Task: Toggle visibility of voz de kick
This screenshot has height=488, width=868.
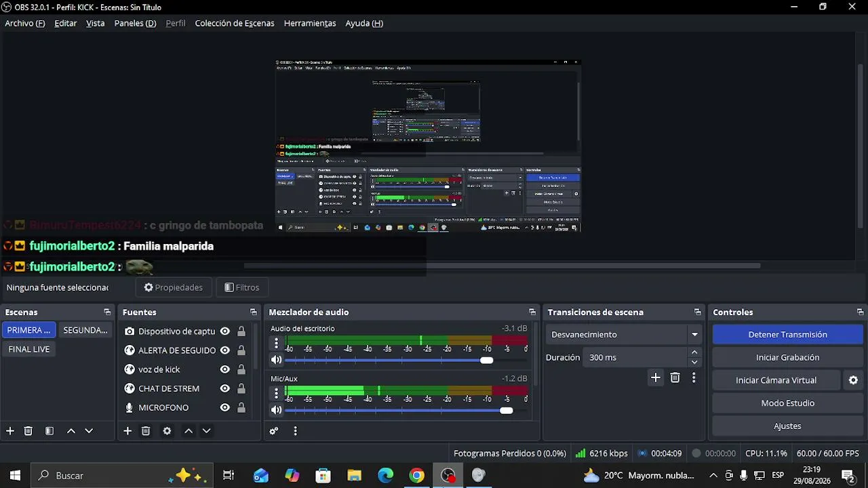Action: coord(224,369)
